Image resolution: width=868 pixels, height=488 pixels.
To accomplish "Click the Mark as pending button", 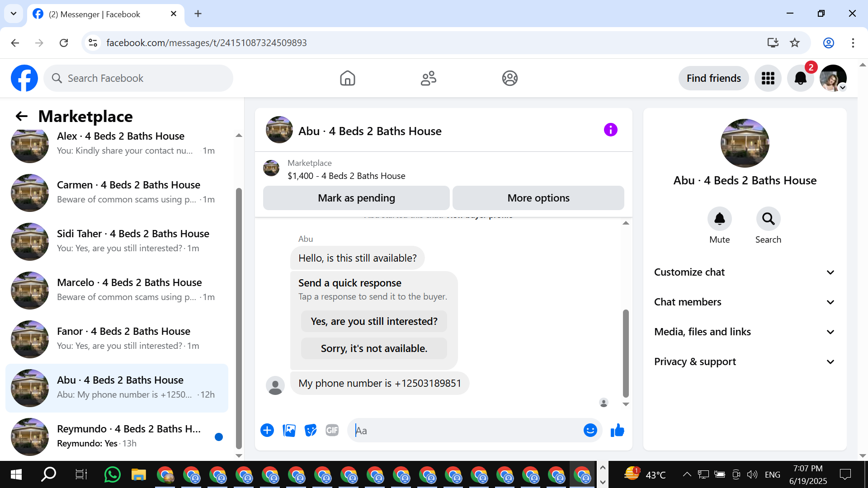I will click(x=356, y=198).
